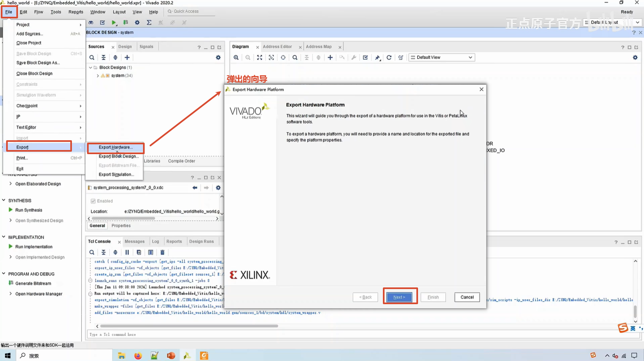
Task: Add IP with the Diagram plus icon
Action: [330, 58]
